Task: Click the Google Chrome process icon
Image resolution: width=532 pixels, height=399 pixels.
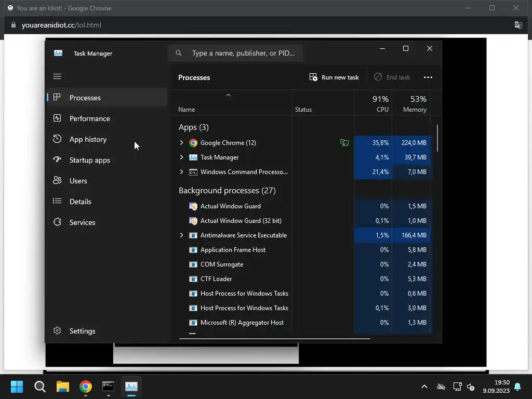Action: tap(193, 143)
